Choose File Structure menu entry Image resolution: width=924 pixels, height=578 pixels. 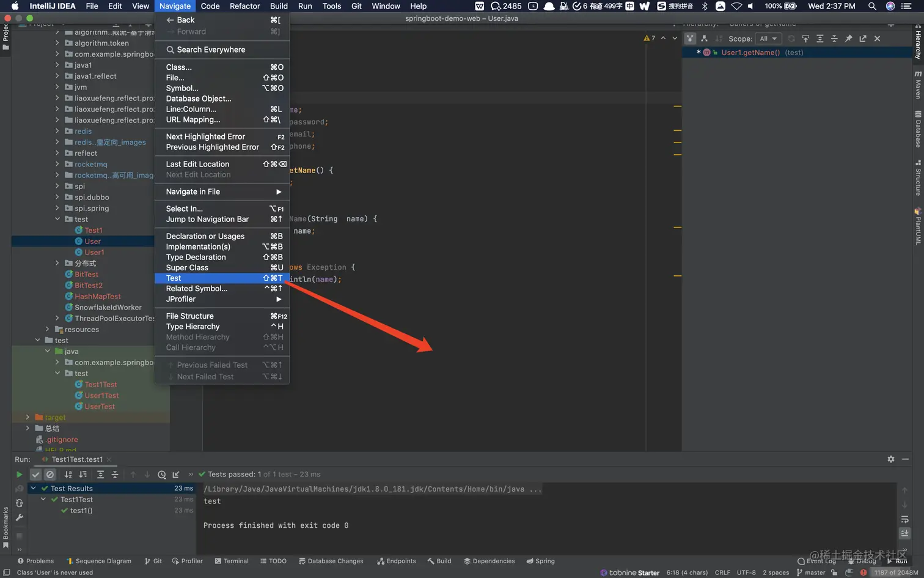(x=222, y=316)
